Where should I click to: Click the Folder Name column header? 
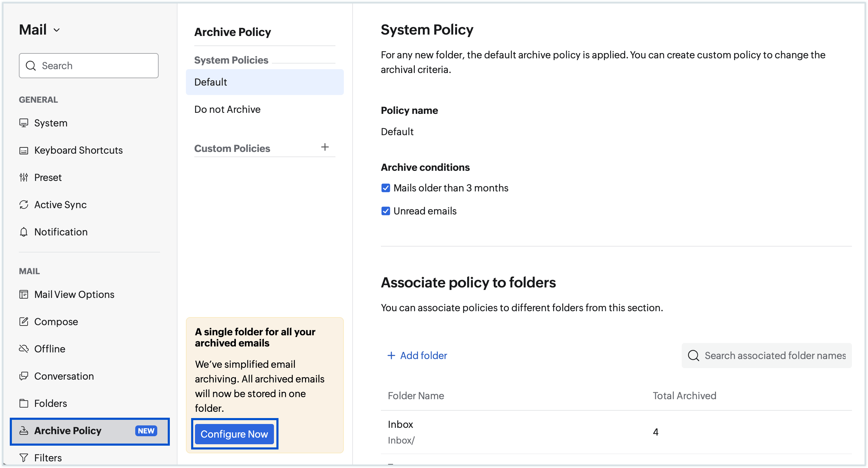(x=416, y=396)
